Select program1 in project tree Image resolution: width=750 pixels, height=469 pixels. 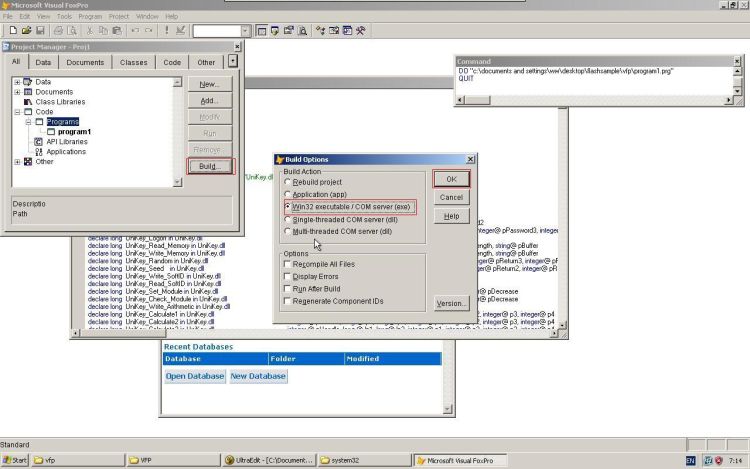click(74, 132)
